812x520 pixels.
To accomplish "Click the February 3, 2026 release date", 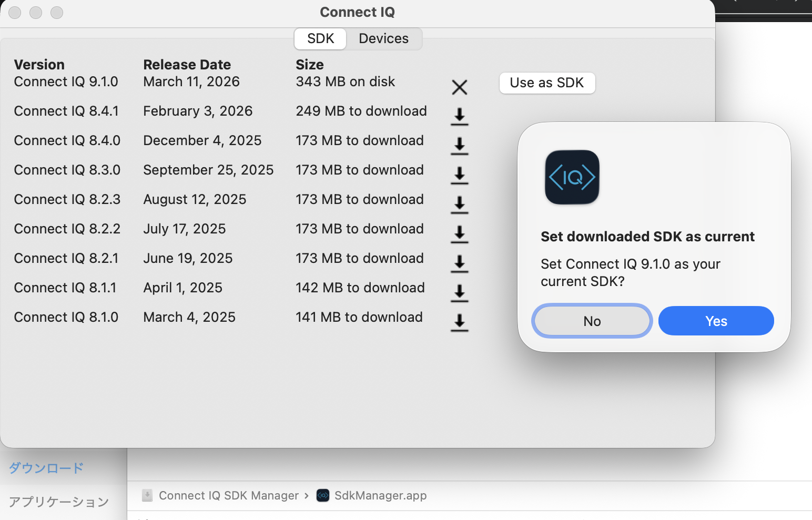I will click(198, 111).
